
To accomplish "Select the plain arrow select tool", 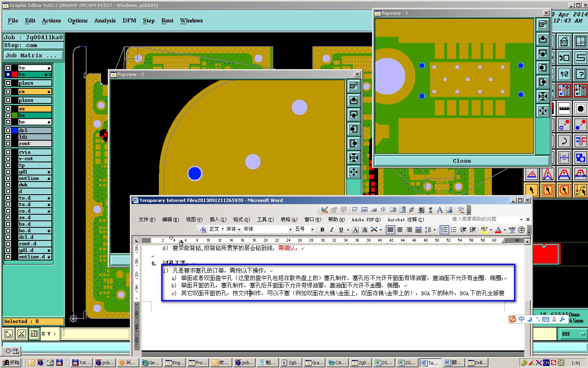I will (532, 190).
